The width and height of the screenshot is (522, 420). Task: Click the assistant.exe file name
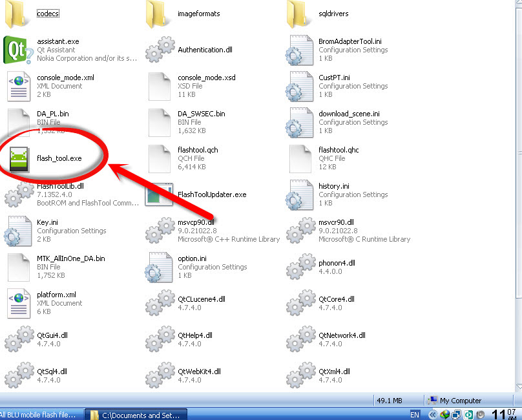coord(58,41)
